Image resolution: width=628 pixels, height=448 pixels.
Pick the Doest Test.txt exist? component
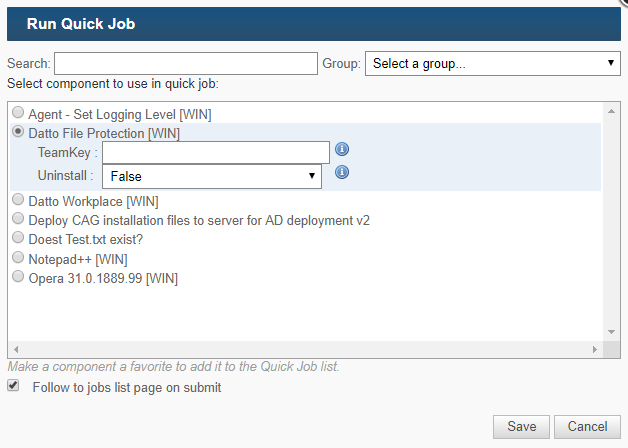click(18, 237)
